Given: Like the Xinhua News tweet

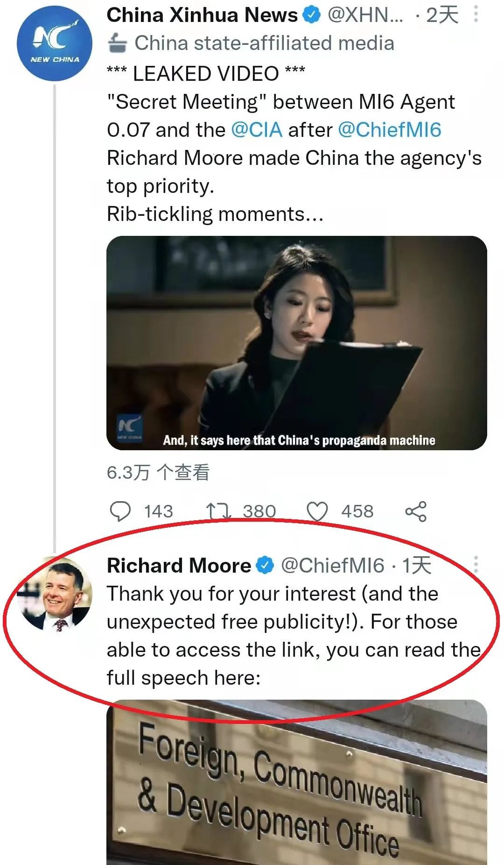Looking at the screenshot, I should 317,511.
